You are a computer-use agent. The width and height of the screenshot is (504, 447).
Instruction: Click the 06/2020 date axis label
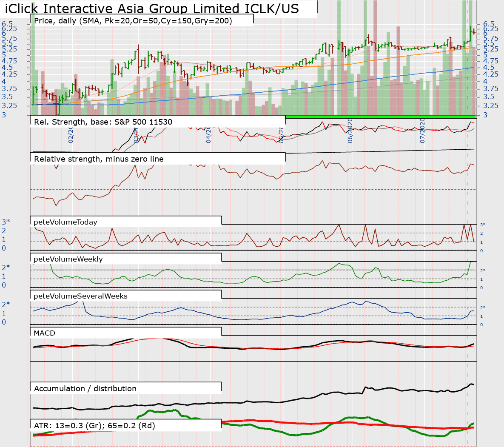350,131
